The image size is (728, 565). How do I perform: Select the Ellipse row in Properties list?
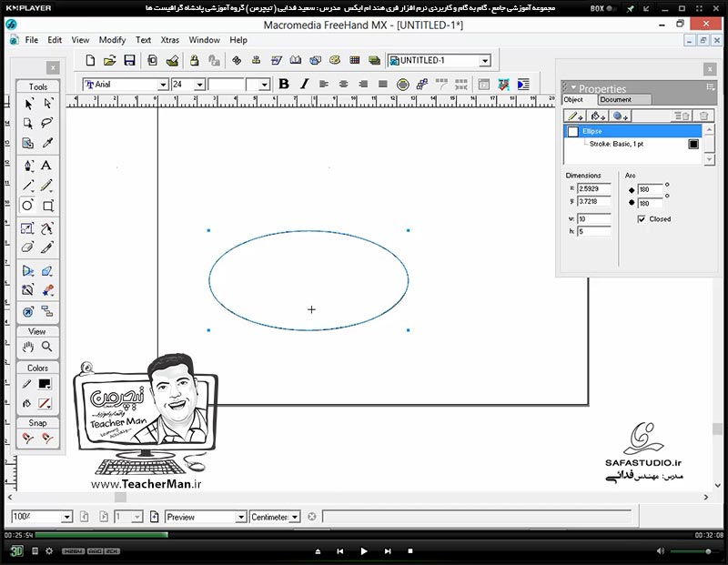[x=632, y=131]
